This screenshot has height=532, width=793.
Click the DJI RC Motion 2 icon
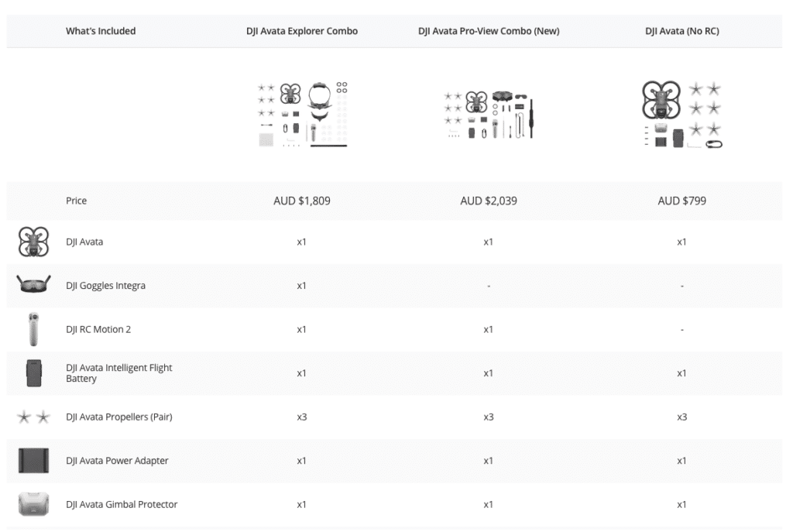point(33,329)
